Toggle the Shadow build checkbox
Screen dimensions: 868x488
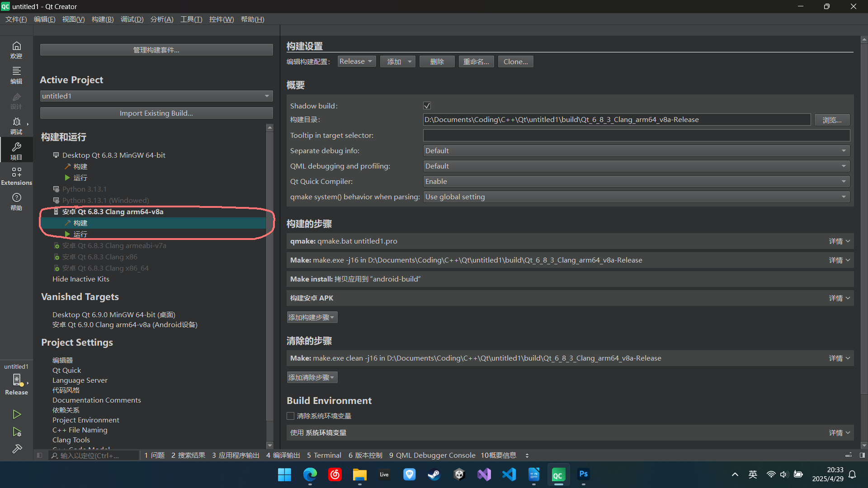pyautogui.click(x=427, y=106)
